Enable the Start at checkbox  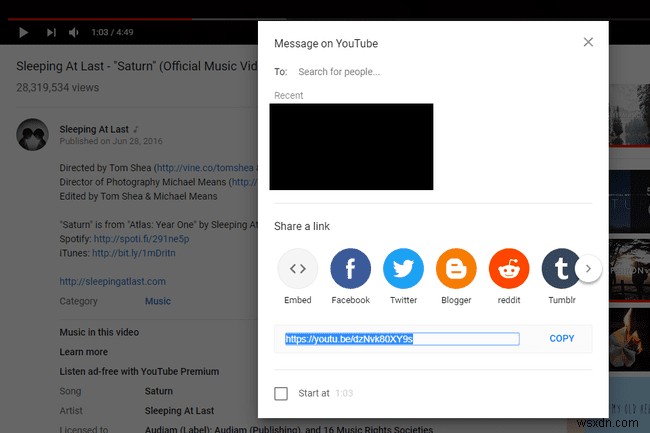(281, 393)
